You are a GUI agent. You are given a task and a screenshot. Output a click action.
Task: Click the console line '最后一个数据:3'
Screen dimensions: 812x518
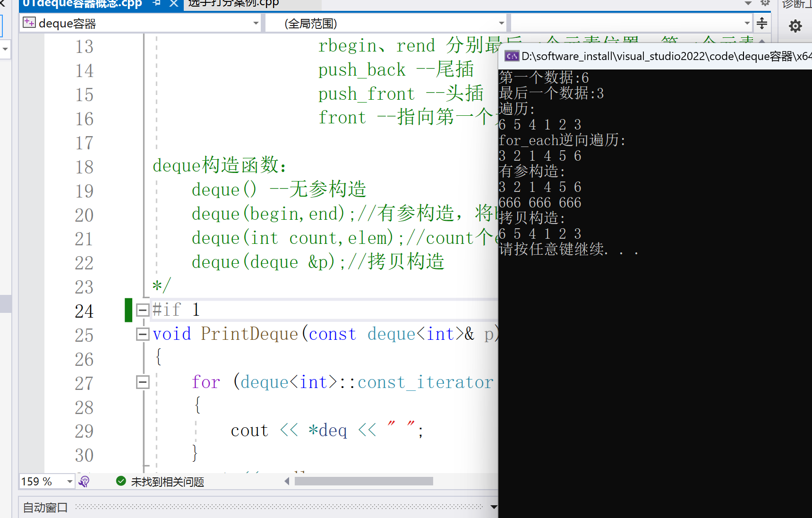click(551, 93)
